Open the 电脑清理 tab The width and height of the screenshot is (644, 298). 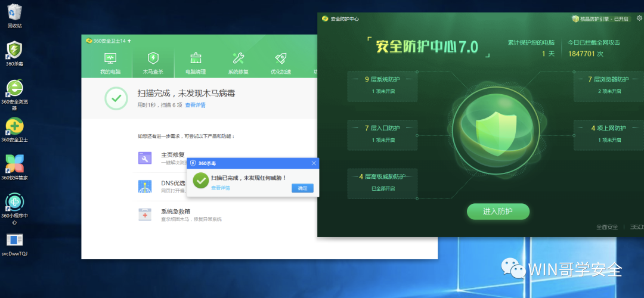(x=196, y=63)
